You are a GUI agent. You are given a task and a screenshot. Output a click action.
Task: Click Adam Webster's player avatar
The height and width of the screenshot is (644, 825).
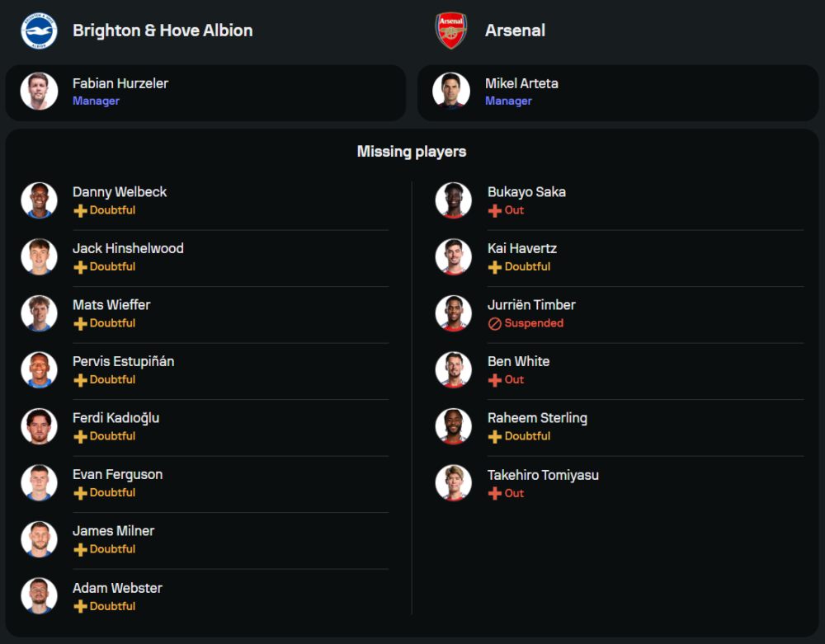pos(39,596)
